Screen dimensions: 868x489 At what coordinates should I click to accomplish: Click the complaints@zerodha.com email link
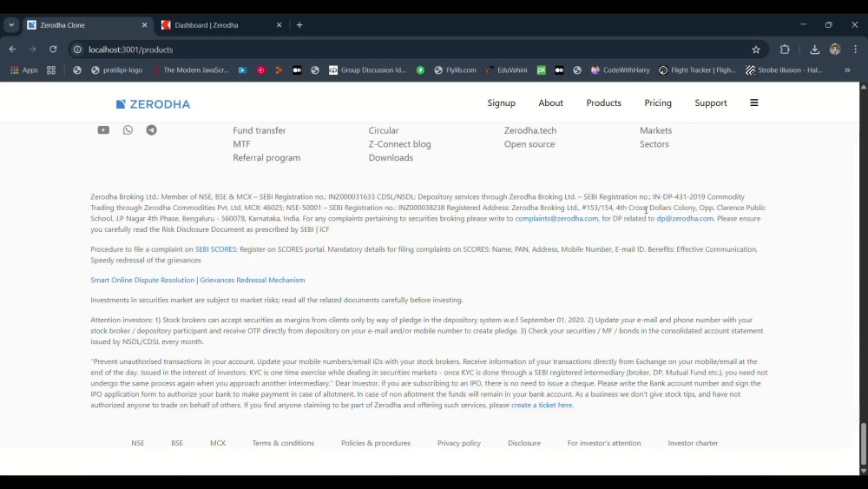coord(556,219)
